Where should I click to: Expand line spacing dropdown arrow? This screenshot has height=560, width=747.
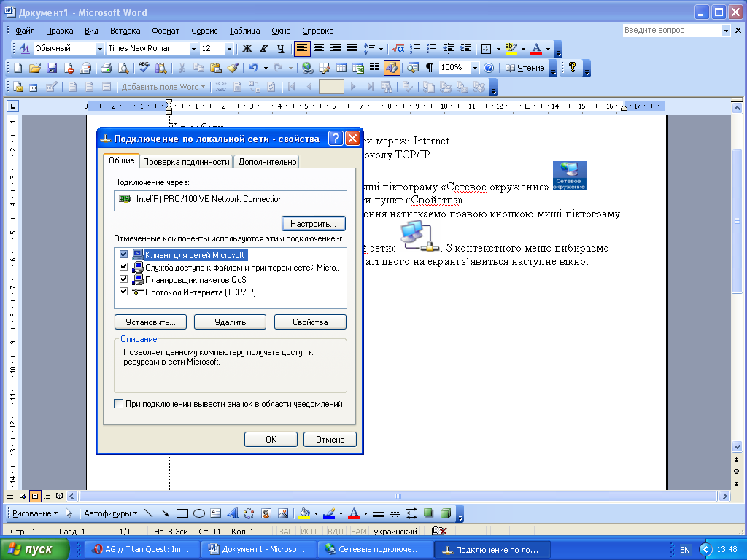(x=381, y=49)
